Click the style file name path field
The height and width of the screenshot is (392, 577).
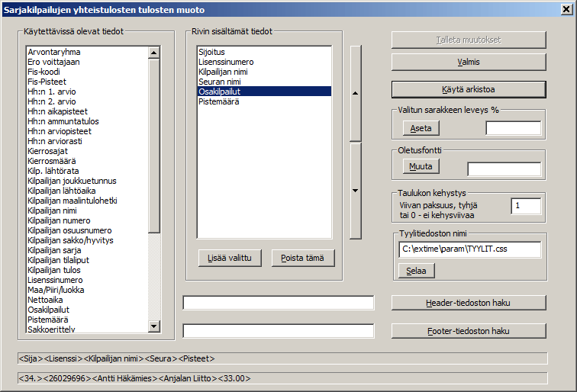tap(469, 250)
